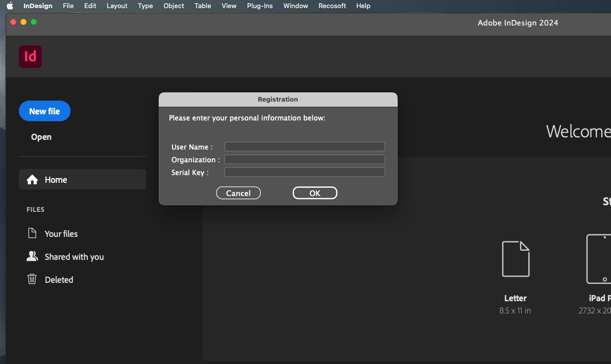Focus the Serial Key field
Screen dimensions: 611x364
(305, 172)
